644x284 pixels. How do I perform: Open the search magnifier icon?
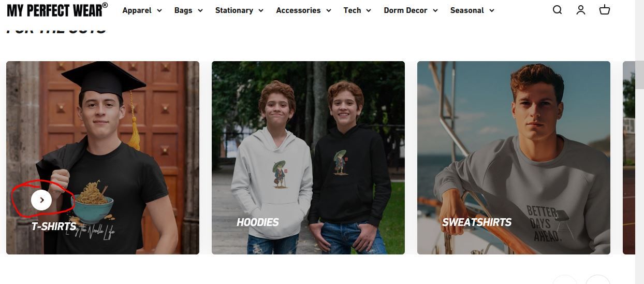[557, 10]
